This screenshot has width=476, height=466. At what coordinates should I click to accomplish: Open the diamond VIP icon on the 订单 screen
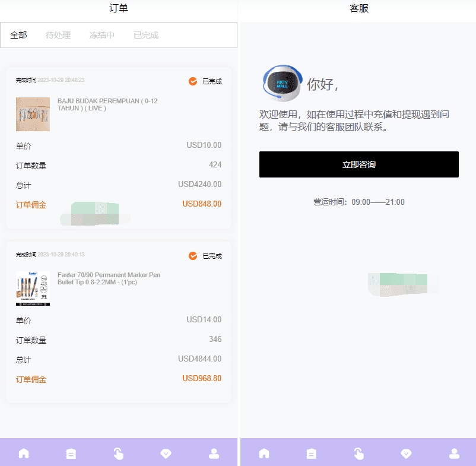click(x=166, y=454)
